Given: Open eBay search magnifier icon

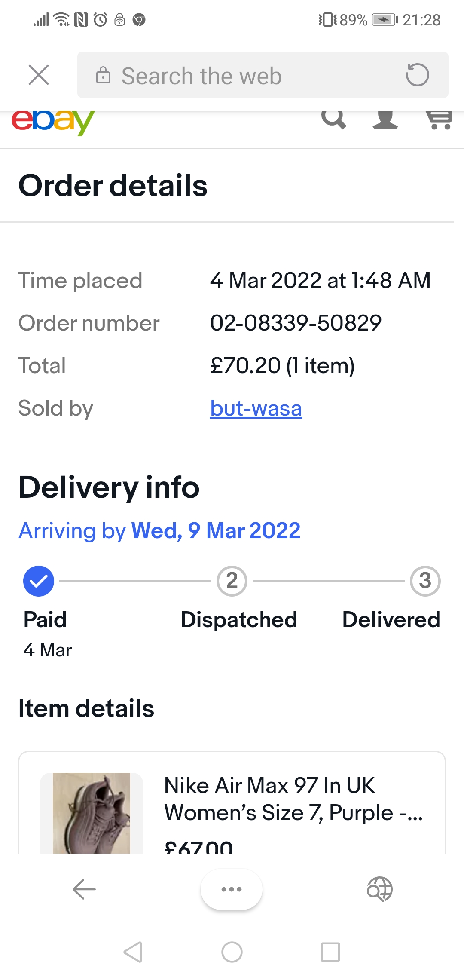Looking at the screenshot, I should click(333, 119).
